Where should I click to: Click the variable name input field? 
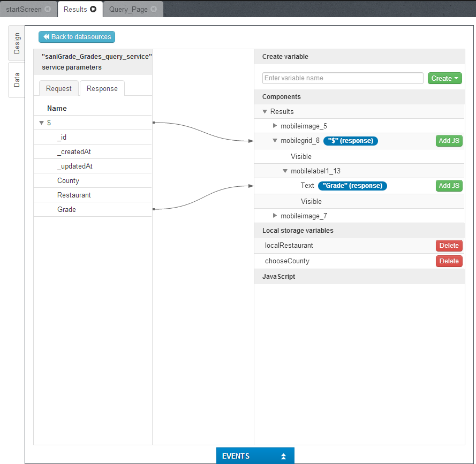point(343,78)
